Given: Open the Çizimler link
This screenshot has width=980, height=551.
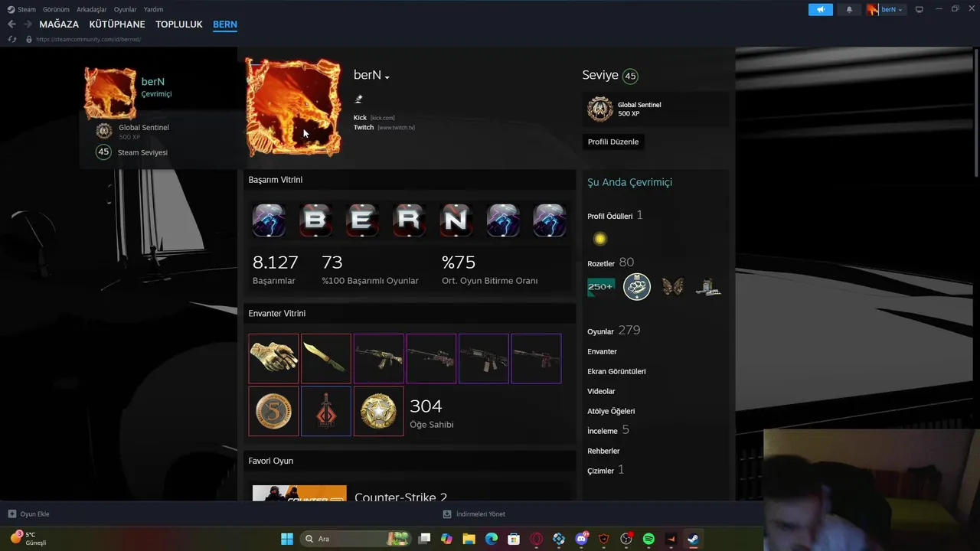Looking at the screenshot, I should 600,471.
